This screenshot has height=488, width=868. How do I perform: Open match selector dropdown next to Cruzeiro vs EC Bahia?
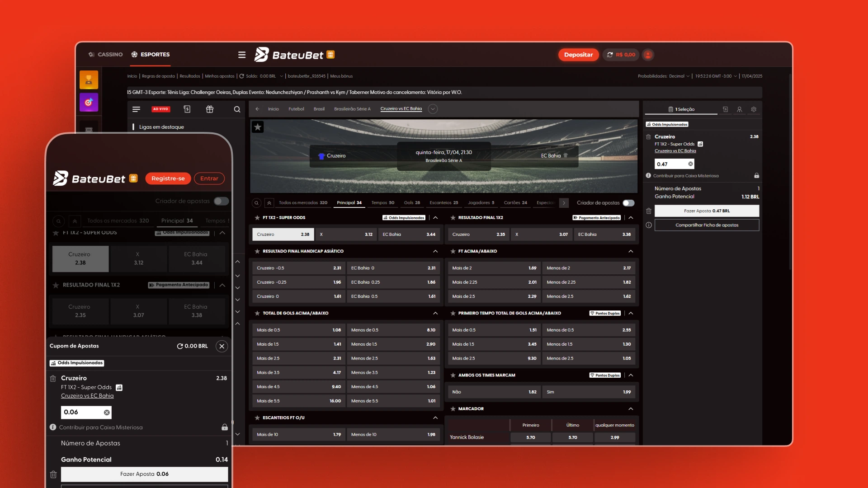pos(433,109)
